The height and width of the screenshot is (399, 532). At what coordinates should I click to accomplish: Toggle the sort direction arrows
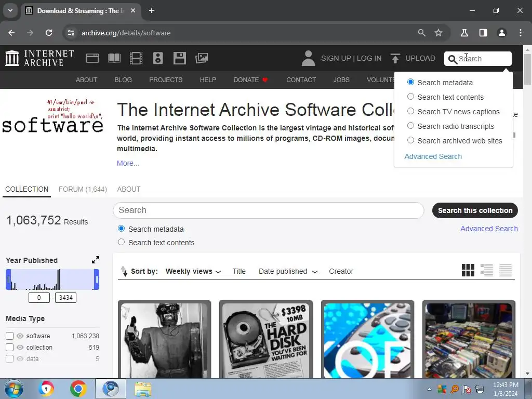point(124,271)
